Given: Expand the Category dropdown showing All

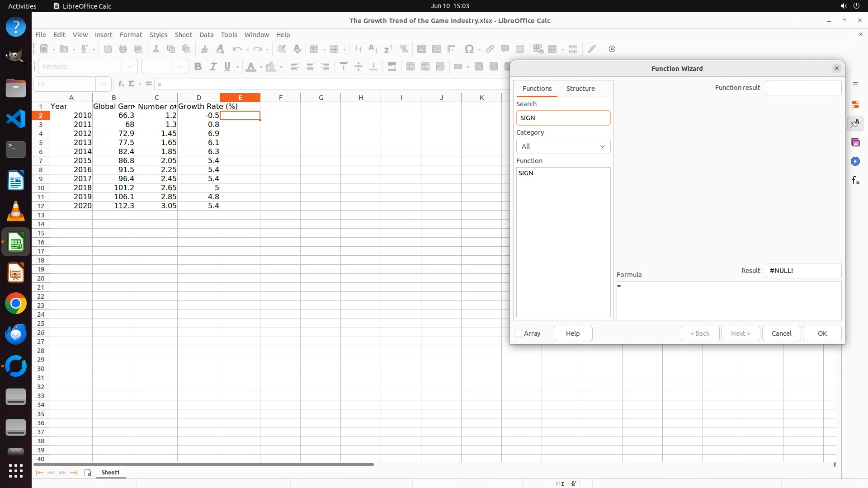Looking at the screenshot, I should pos(563,146).
